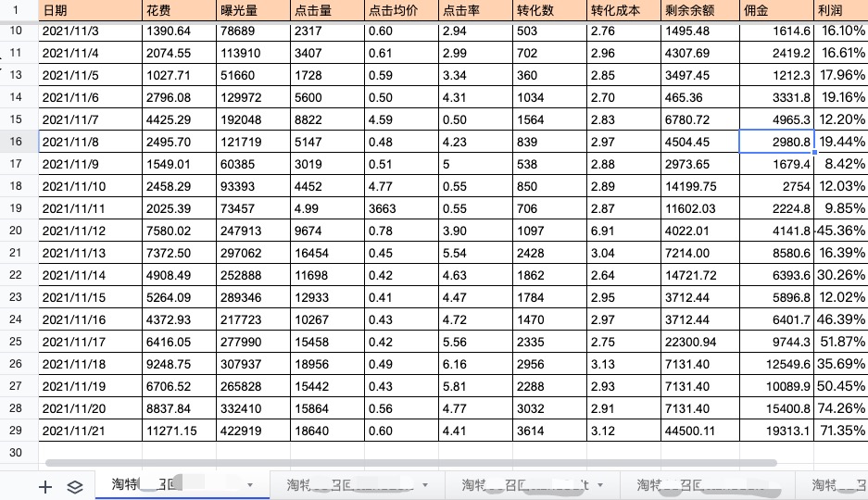Screen dimensions: 868x500
Task: Select the 利润 column header cell
Action: [x=841, y=10]
